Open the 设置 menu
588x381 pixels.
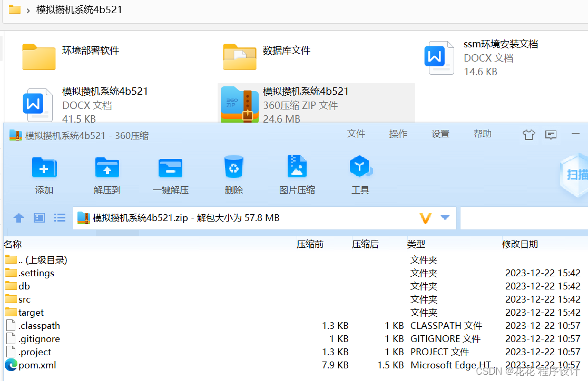(440, 134)
